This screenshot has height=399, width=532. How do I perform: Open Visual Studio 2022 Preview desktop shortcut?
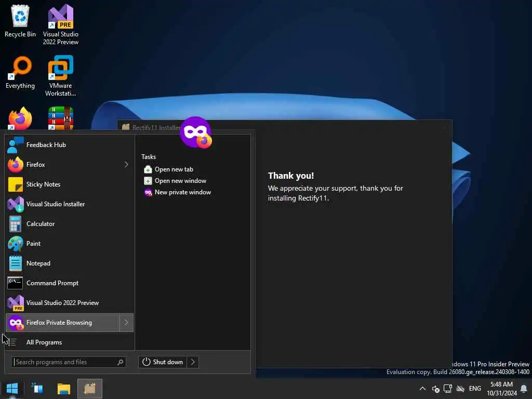tap(60, 24)
